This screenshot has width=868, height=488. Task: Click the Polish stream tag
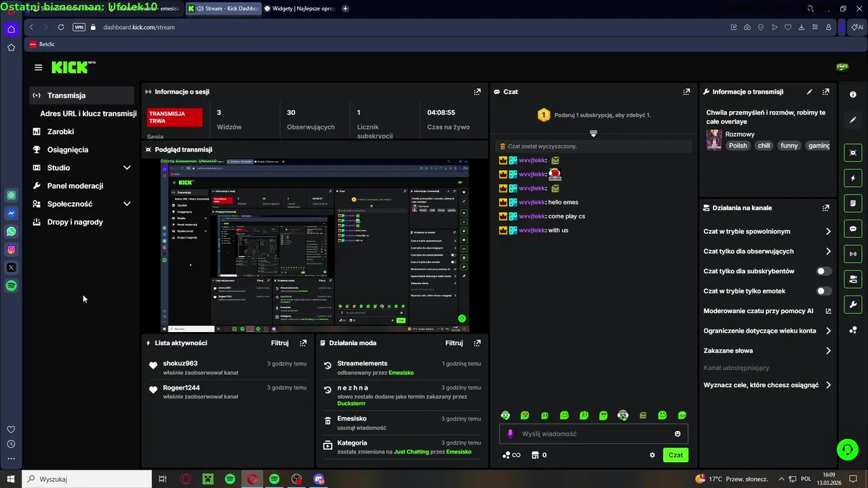coord(738,146)
